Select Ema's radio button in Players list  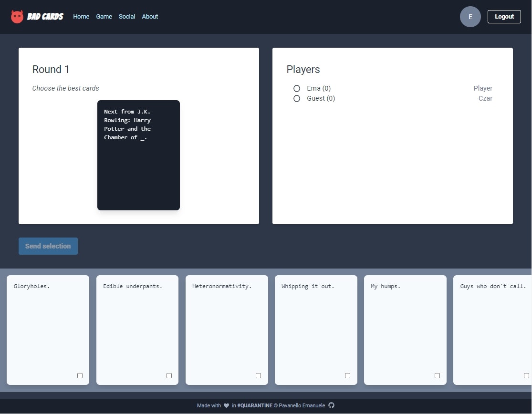point(297,88)
